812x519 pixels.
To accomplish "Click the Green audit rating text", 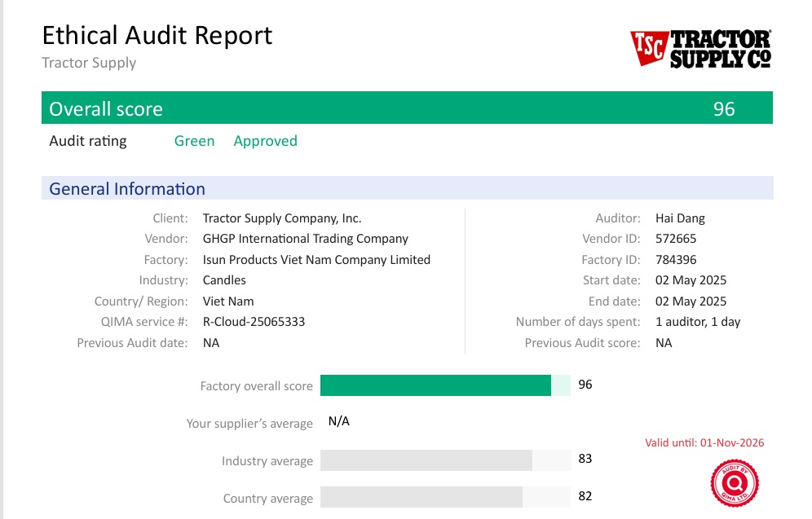I will click(x=194, y=141).
